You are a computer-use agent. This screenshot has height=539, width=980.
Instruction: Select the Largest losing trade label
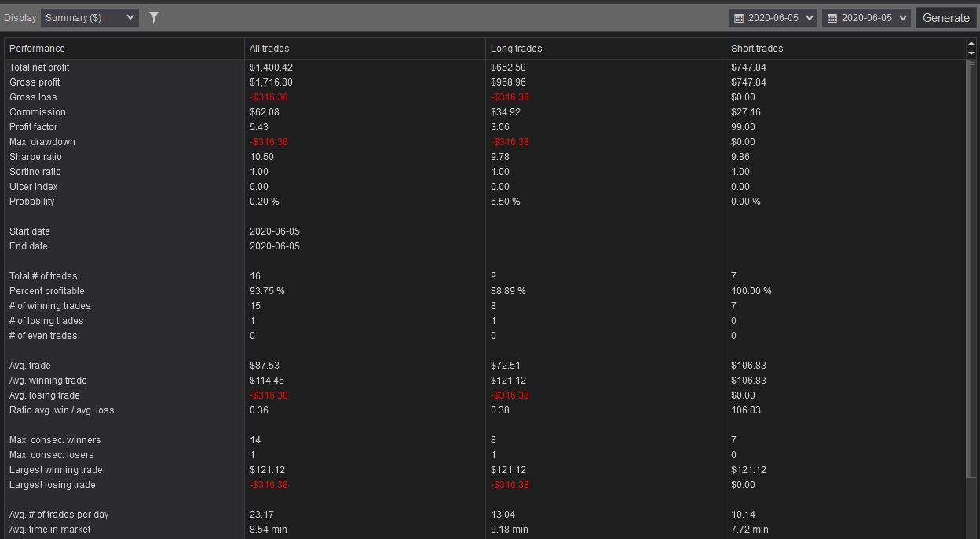pyautogui.click(x=53, y=485)
